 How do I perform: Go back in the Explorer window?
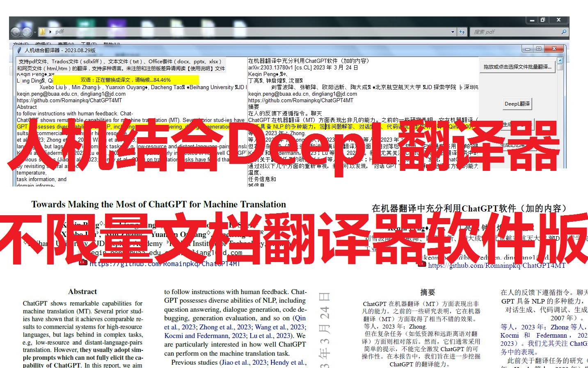16,32
